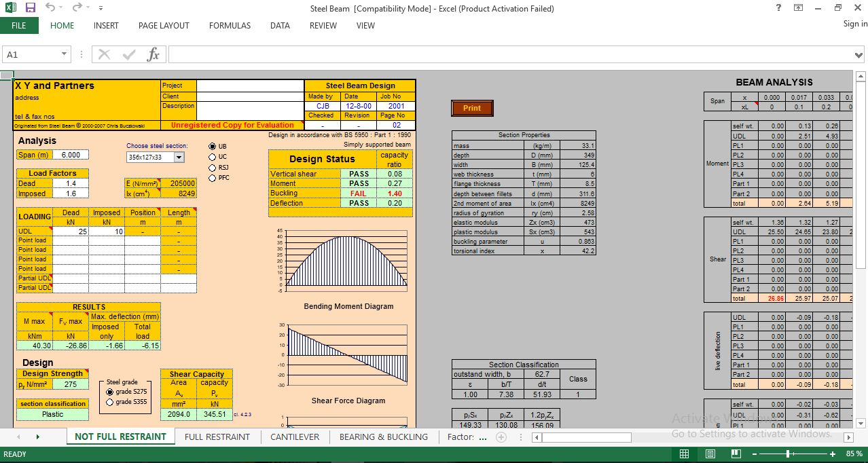Click the red Print button
This screenshot has width=868, height=463.
click(x=472, y=108)
